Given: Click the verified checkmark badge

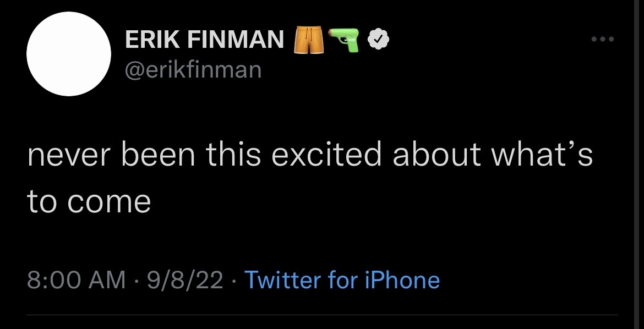Looking at the screenshot, I should (378, 40).
